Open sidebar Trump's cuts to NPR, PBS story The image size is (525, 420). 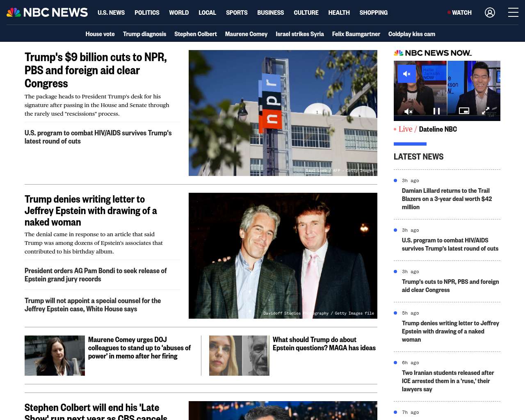[x=450, y=286]
